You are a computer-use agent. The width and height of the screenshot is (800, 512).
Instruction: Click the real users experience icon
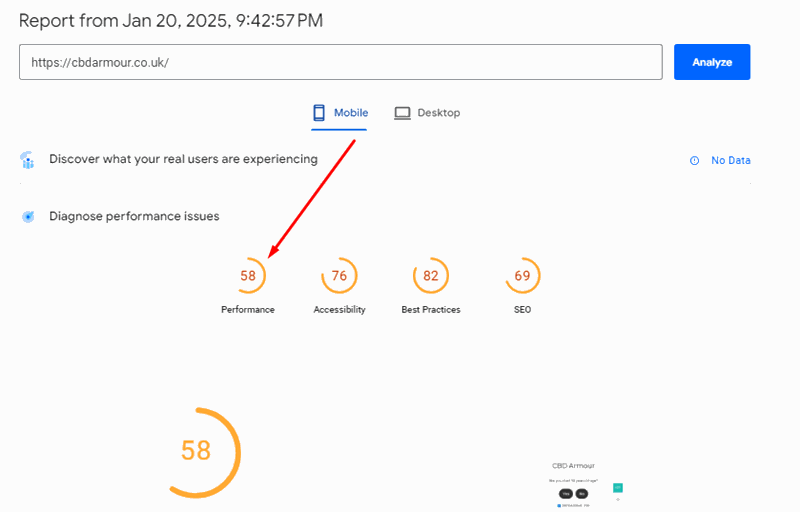pyautogui.click(x=28, y=160)
